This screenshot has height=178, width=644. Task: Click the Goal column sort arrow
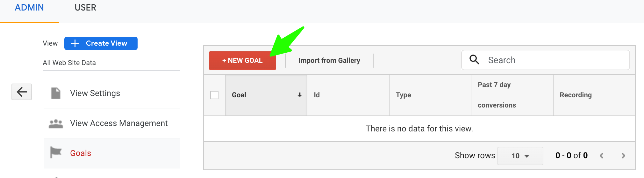[299, 95]
